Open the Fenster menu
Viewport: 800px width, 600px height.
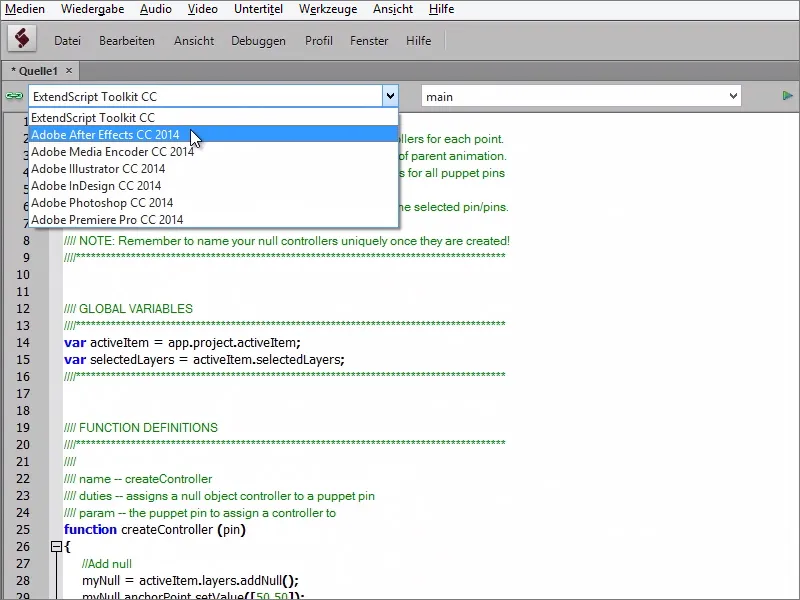click(x=369, y=41)
